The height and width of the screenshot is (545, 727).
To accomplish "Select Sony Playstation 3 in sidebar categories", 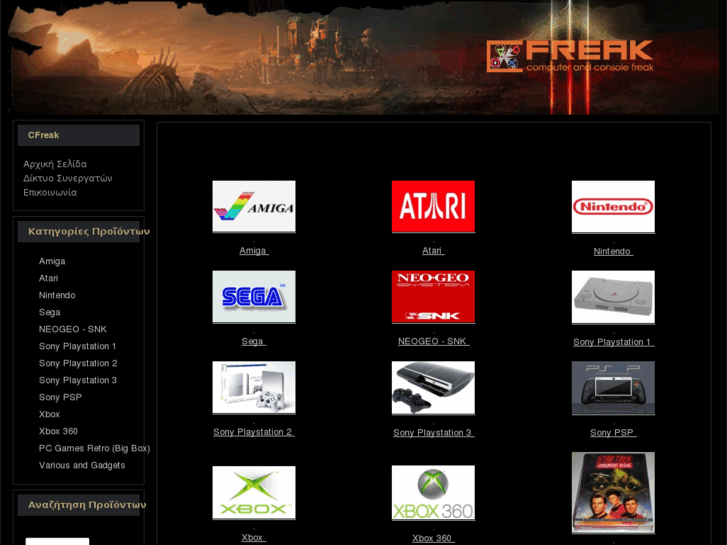I will pos(78,380).
